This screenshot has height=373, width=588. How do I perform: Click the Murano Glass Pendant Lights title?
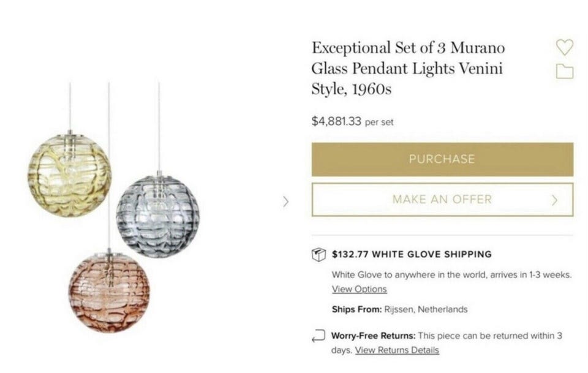click(407, 68)
